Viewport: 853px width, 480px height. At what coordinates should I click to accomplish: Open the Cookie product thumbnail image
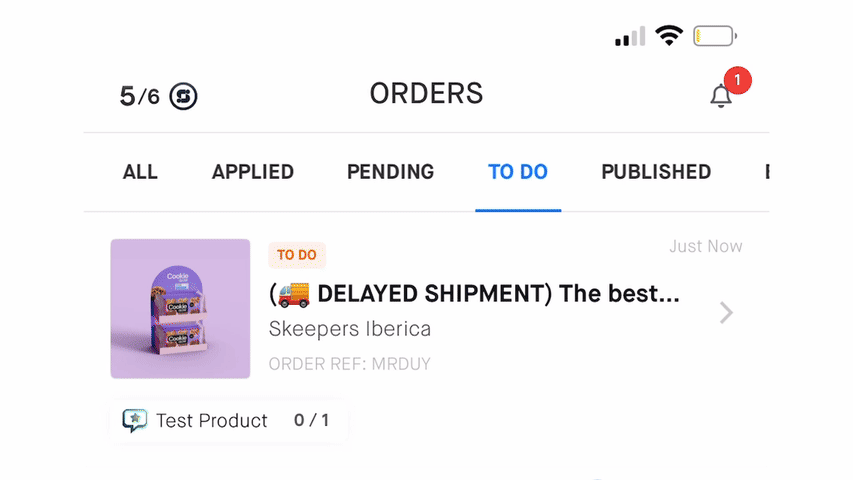[x=180, y=309]
